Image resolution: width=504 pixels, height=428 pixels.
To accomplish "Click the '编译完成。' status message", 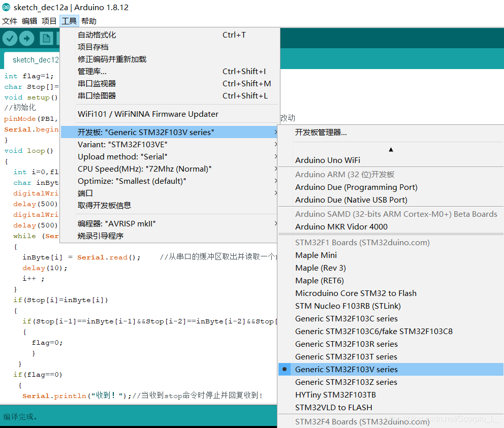I will [x=20, y=417].
